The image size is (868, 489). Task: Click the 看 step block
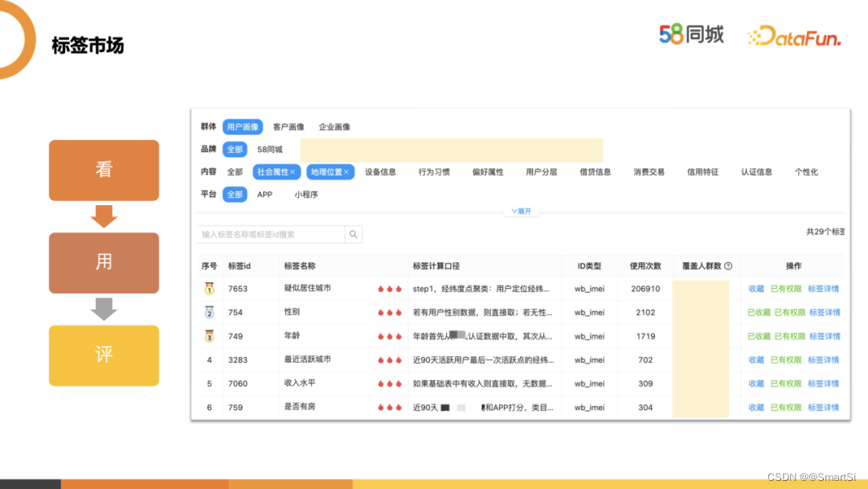click(104, 170)
